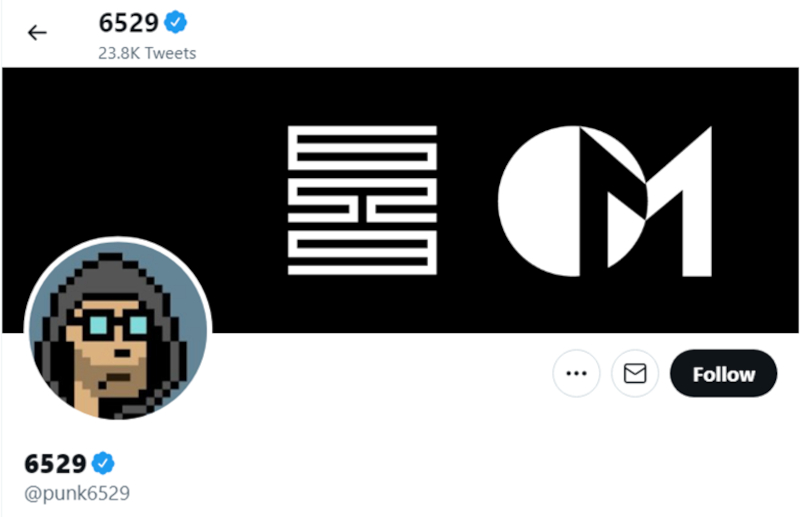Viewport: 800px width, 517px height.
Task: Click the 23.8K Tweets count
Action: click(147, 53)
